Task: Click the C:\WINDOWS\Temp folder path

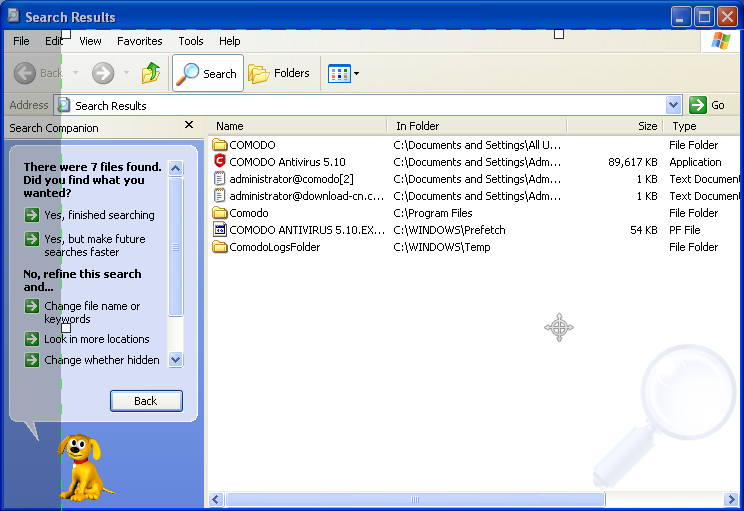Action: coord(442,247)
